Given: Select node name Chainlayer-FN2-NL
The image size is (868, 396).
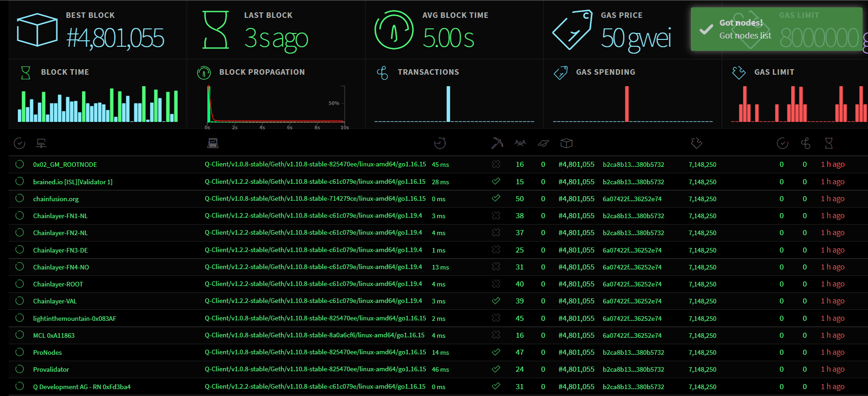Looking at the screenshot, I should 60,233.
